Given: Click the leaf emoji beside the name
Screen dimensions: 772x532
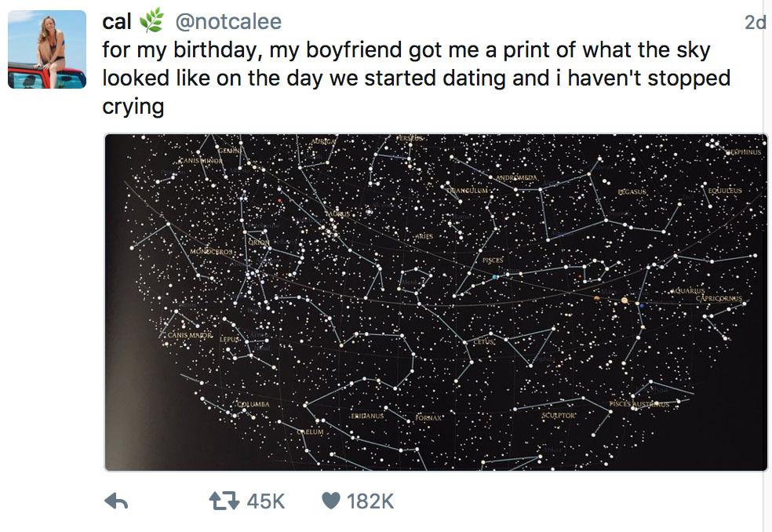Looking at the screenshot, I should [150, 22].
